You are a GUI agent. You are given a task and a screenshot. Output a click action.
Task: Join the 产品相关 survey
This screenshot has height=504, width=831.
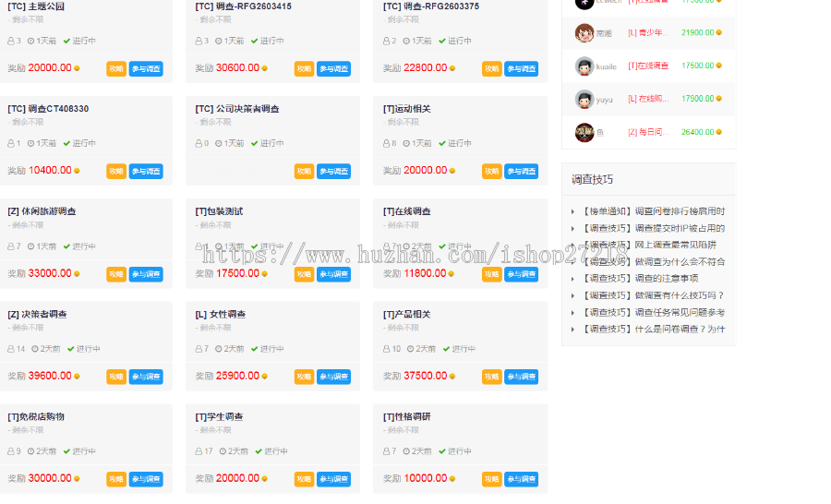point(522,377)
